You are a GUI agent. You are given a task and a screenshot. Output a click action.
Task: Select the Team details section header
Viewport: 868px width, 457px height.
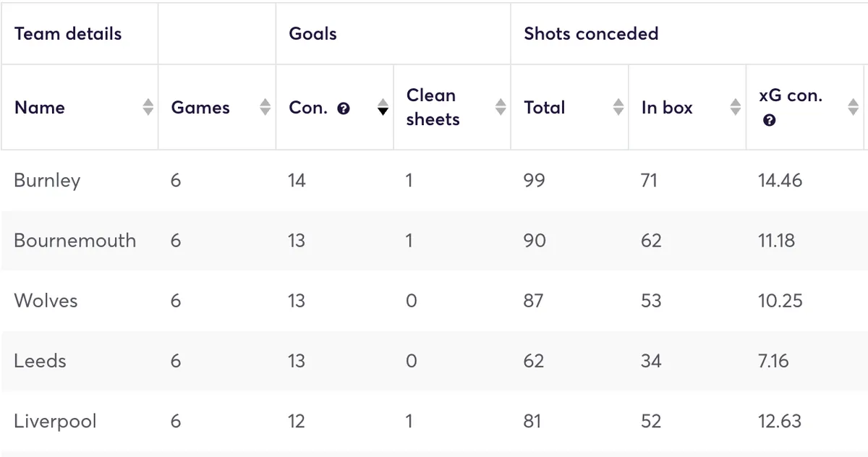tap(67, 33)
